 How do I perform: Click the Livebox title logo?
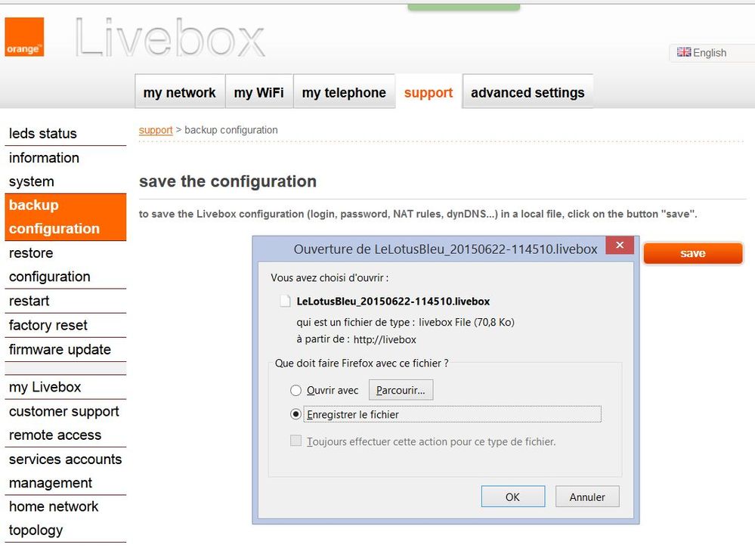point(170,38)
